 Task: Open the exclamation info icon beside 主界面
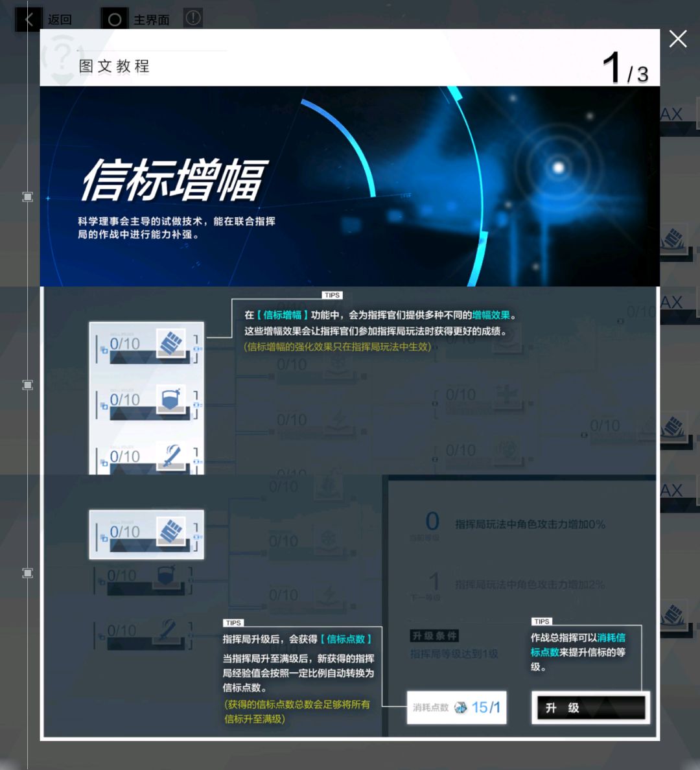coord(193,18)
